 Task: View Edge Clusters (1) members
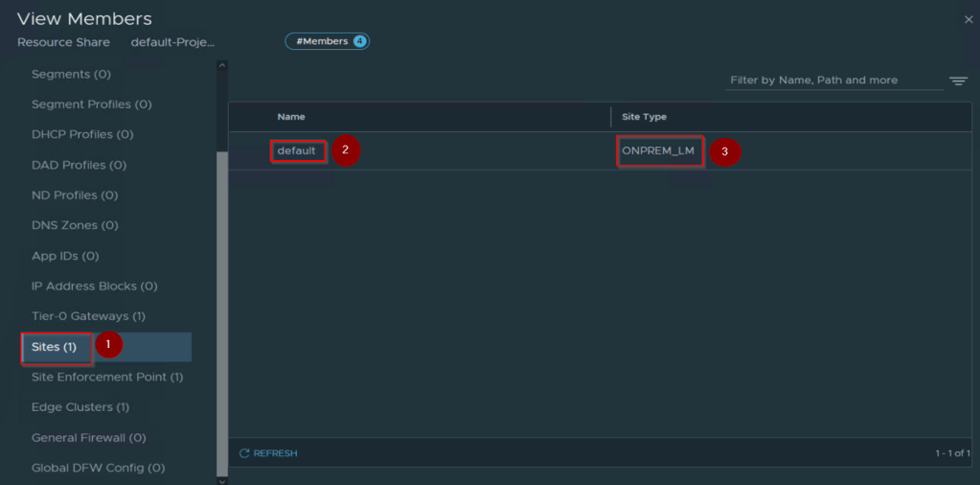click(x=80, y=407)
